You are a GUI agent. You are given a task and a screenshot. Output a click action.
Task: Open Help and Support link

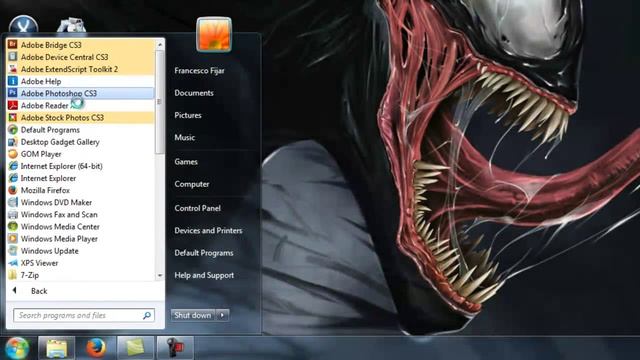pyautogui.click(x=204, y=276)
